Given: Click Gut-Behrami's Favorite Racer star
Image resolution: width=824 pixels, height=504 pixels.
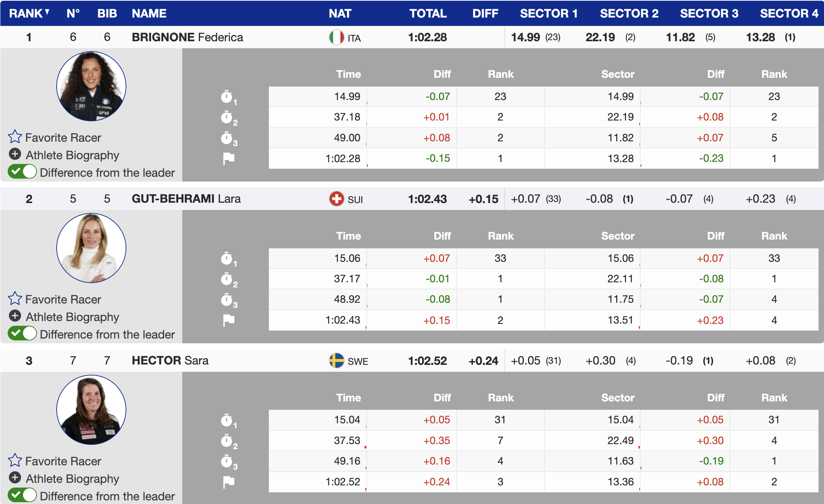Looking at the screenshot, I should [x=15, y=299].
